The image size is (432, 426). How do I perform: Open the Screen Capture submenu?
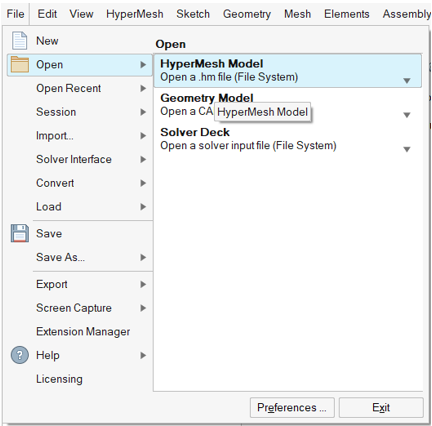coord(80,308)
